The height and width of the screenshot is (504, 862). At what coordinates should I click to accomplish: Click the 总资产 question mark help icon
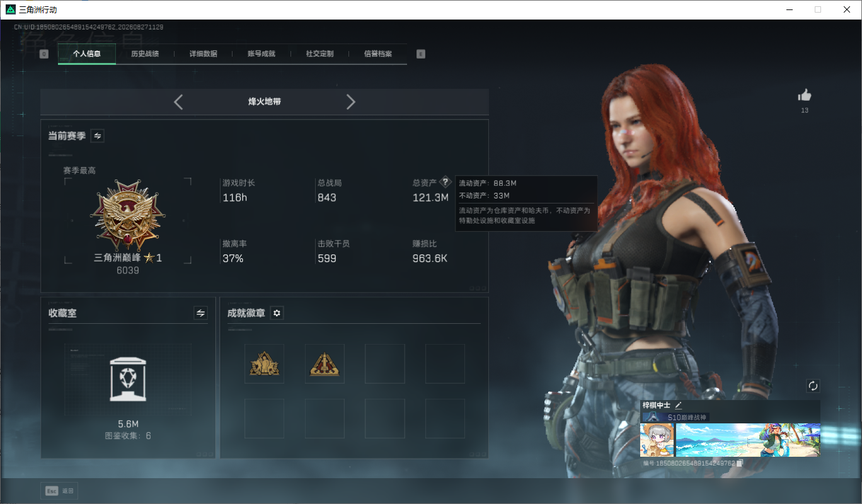pos(445,182)
